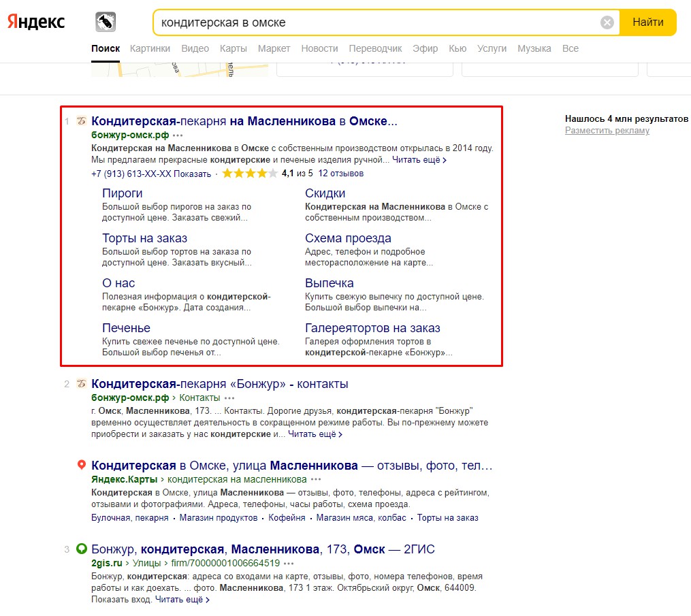This screenshot has width=691, height=616.
Task: Click favicon of the «Бонжур» - контакты result
Action: coord(81,383)
